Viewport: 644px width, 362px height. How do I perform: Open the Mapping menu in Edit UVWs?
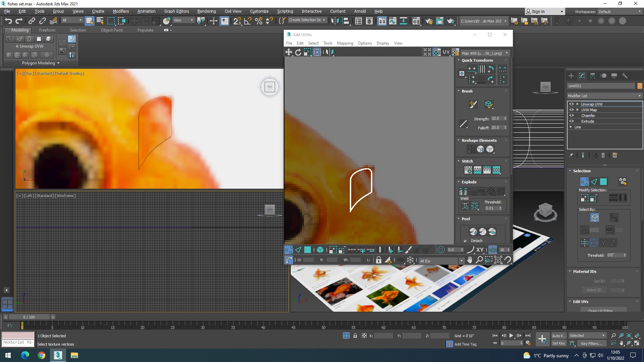(345, 43)
